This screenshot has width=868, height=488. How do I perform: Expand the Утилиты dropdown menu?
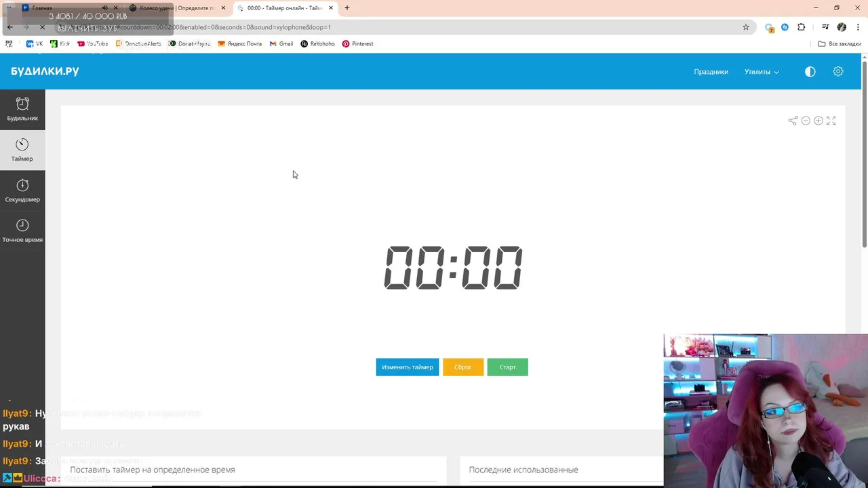(x=762, y=72)
